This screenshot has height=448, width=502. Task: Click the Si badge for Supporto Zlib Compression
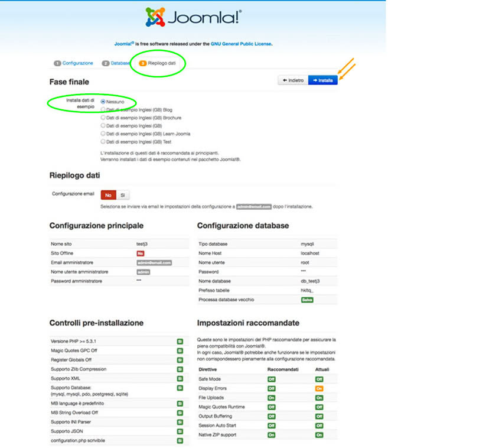point(180,369)
